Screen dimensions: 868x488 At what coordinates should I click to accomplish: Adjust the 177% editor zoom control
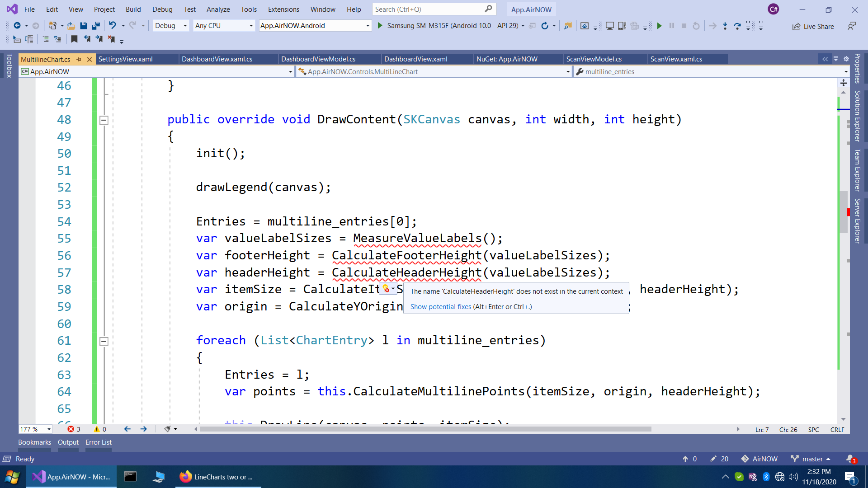coord(35,429)
